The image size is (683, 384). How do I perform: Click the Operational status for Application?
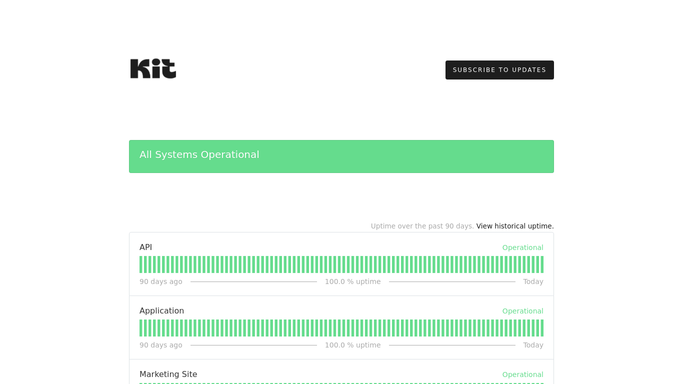[x=523, y=311]
